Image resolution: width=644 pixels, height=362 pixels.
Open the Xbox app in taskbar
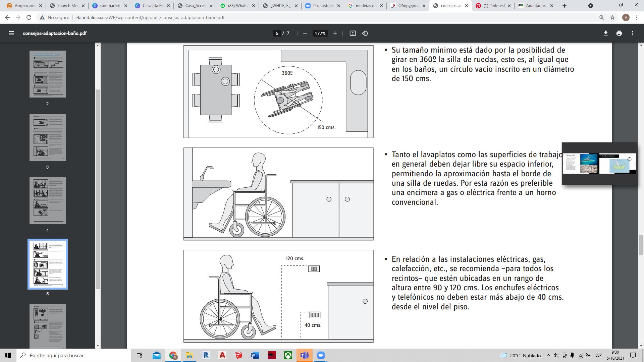(x=288, y=355)
